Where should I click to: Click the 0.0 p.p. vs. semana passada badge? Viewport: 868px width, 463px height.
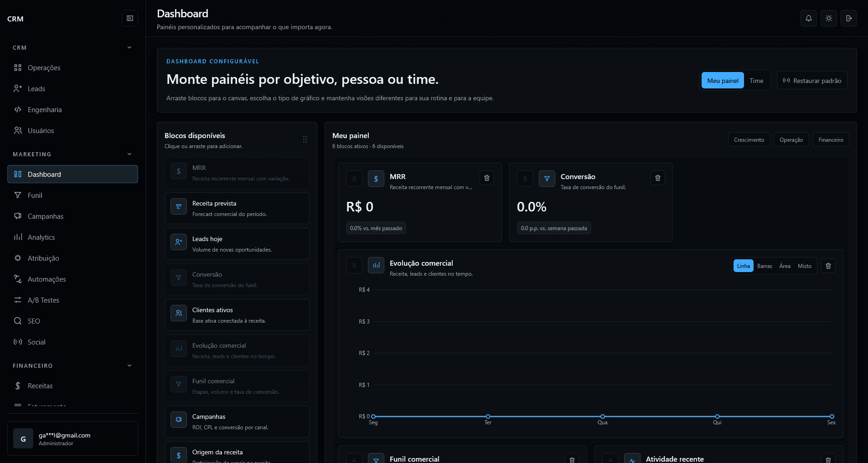554,228
